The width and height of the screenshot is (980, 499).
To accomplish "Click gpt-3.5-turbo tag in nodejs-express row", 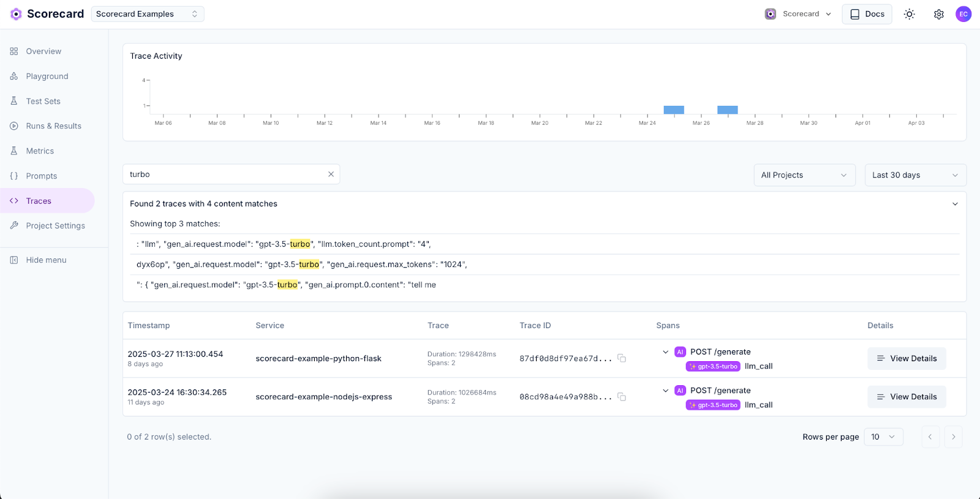I will point(714,405).
